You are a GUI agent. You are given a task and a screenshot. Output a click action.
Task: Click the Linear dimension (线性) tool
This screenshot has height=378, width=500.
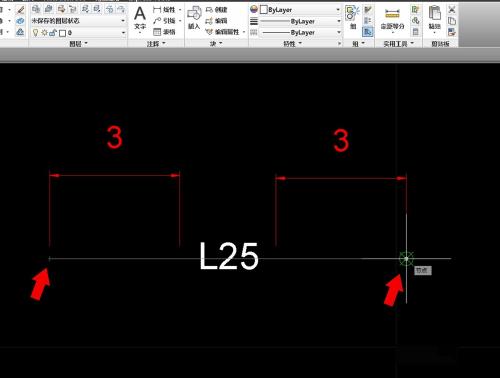164,10
